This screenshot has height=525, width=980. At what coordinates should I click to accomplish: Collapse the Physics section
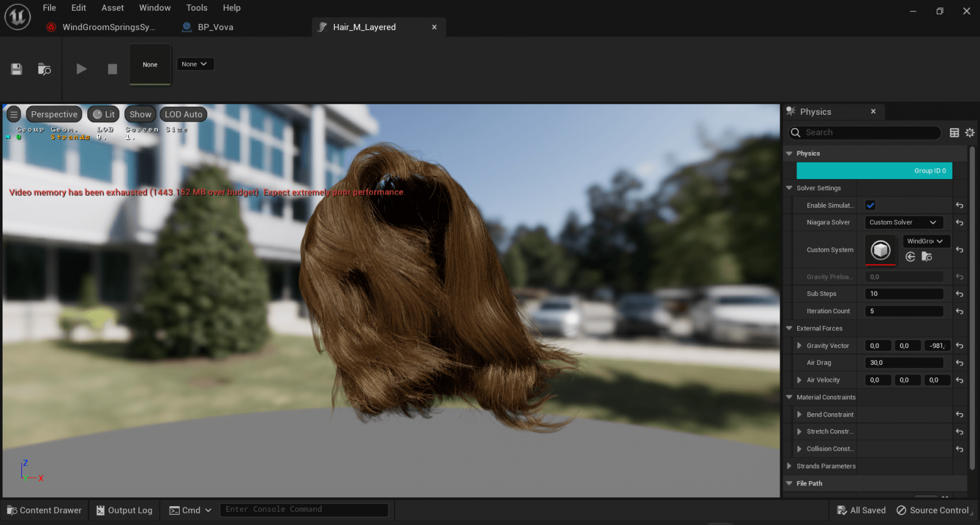pyautogui.click(x=789, y=153)
